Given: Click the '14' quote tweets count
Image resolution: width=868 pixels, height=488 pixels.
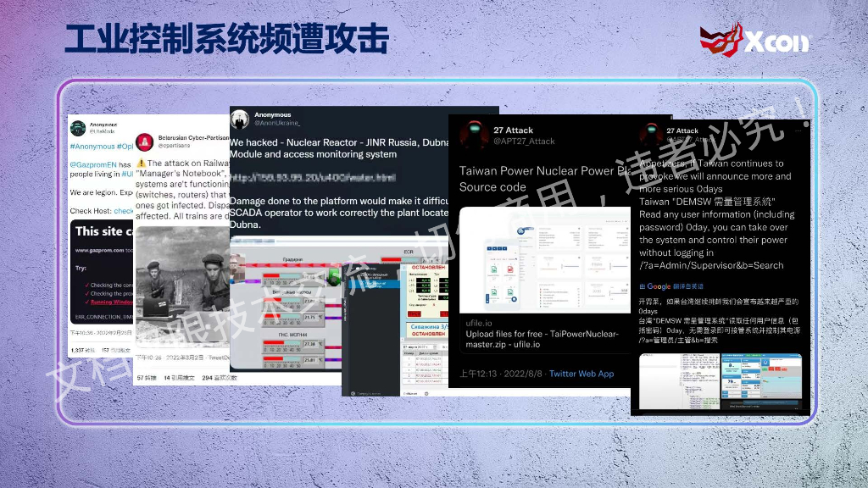Looking at the screenshot, I should 167,378.
